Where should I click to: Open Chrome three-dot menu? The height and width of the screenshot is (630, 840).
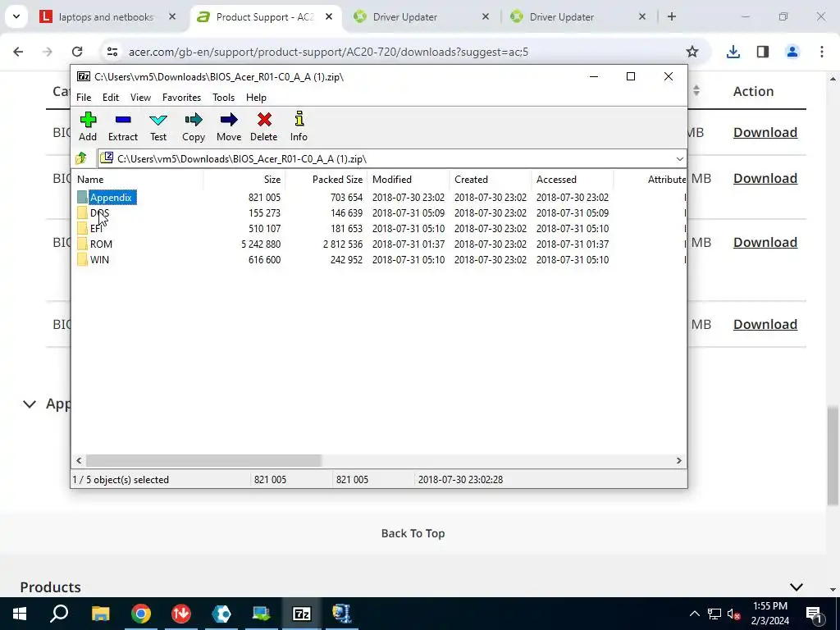click(822, 52)
